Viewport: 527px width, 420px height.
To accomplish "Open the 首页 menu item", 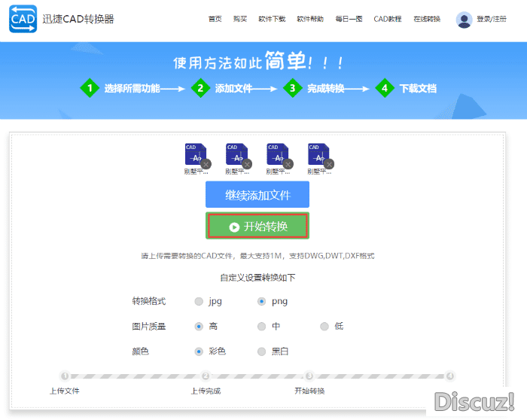I will tap(215, 20).
